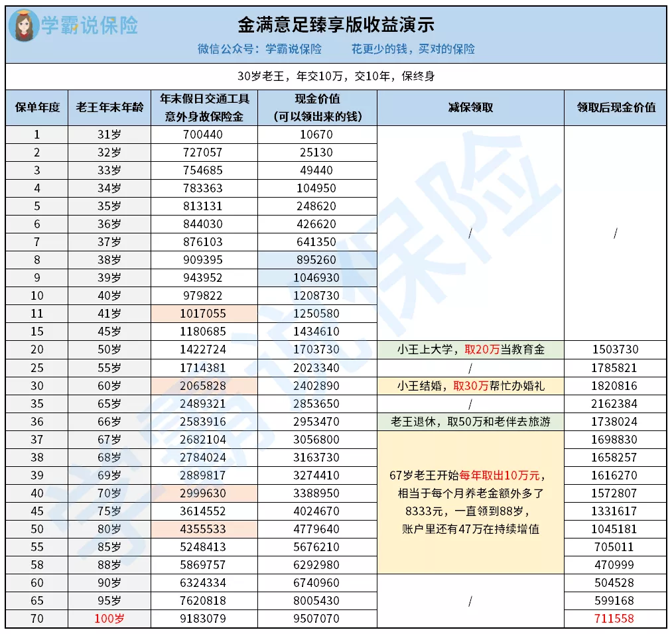Select the cell with value 700440
This screenshot has width=672, height=634.
(203, 135)
